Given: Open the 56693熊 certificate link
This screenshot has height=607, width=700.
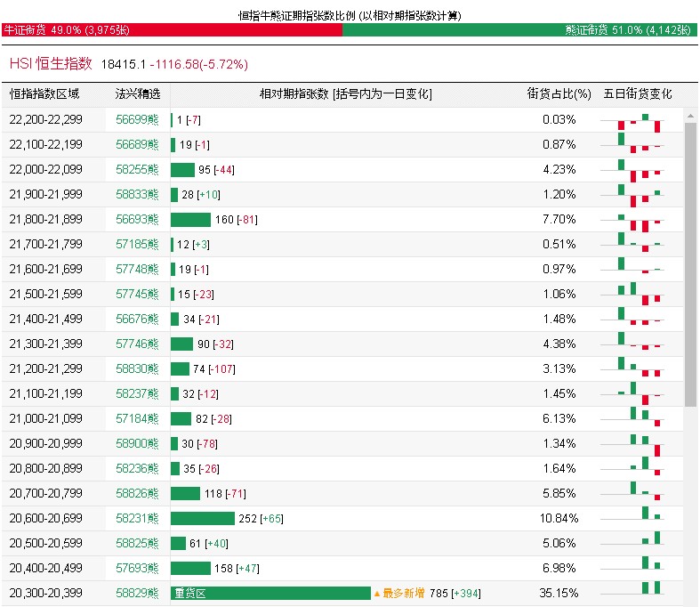Looking at the screenshot, I should click(137, 220).
